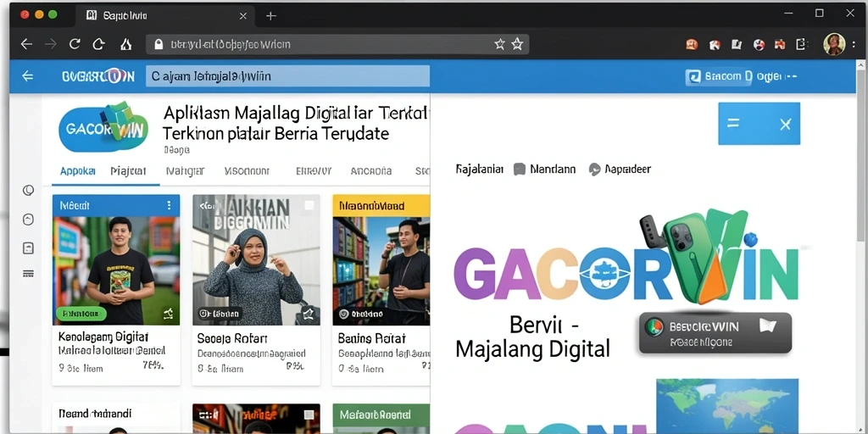The height and width of the screenshot is (434, 868).
Task: Open the Msoonuni tab
Action: tap(247, 171)
